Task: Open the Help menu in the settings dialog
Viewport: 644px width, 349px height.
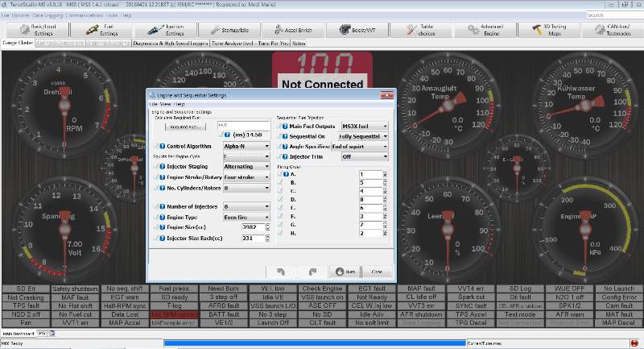Action: click(177, 104)
